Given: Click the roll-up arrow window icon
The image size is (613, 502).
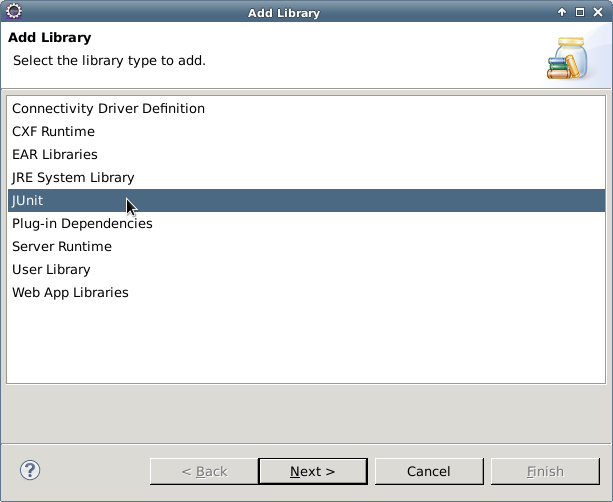Looking at the screenshot, I should (562, 12).
